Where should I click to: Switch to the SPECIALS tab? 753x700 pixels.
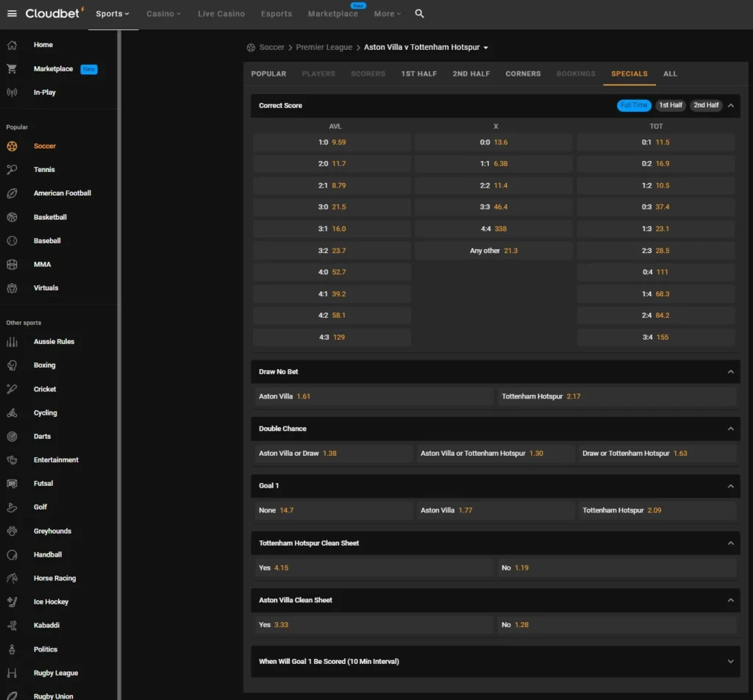point(629,74)
